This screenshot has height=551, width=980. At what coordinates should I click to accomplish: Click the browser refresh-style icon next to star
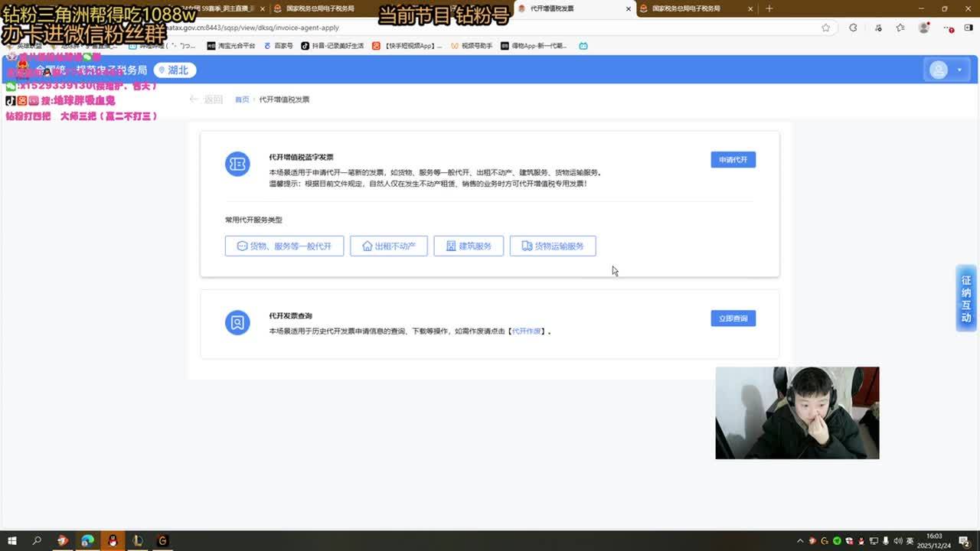pyautogui.click(x=853, y=28)
